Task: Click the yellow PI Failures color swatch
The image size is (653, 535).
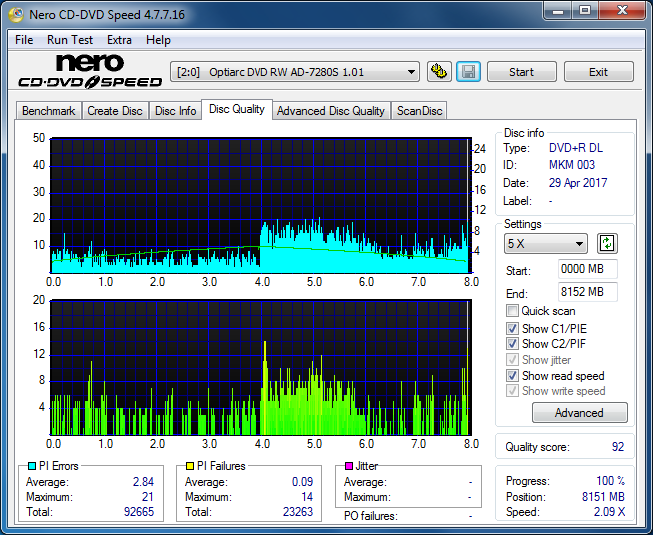Action: pos(190,466)
